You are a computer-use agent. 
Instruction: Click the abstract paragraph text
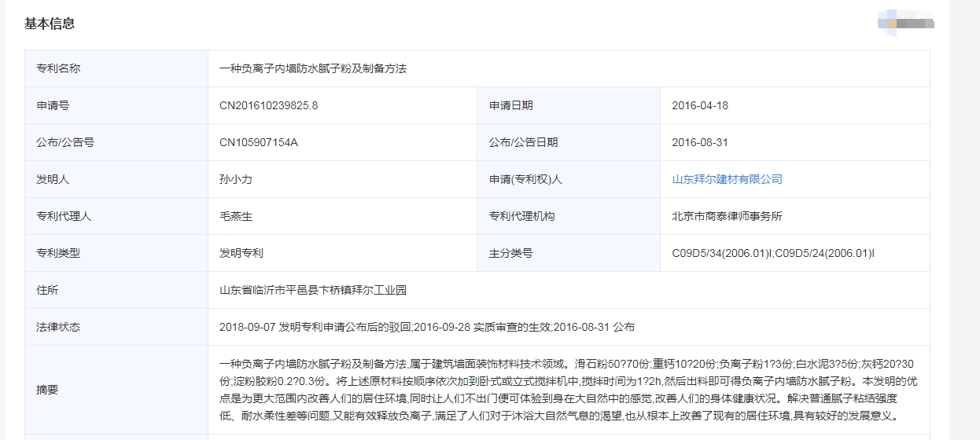pyautogui.click(x=566, y=390)
